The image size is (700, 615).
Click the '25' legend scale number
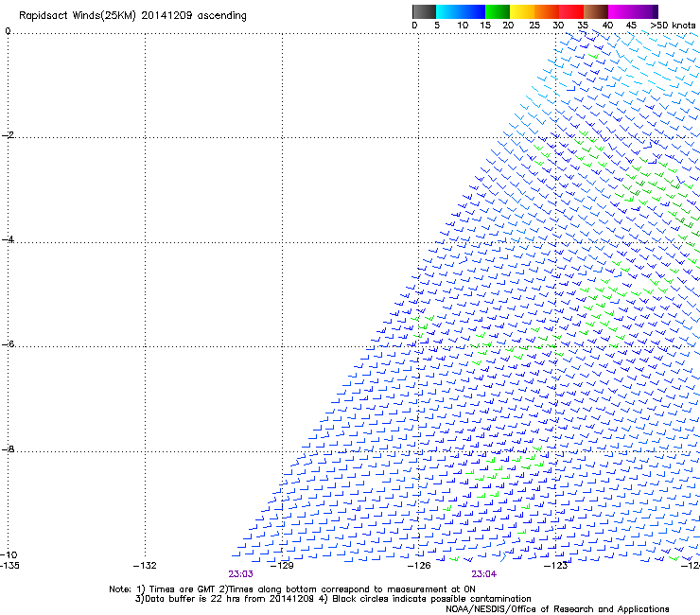pos(534,26)
